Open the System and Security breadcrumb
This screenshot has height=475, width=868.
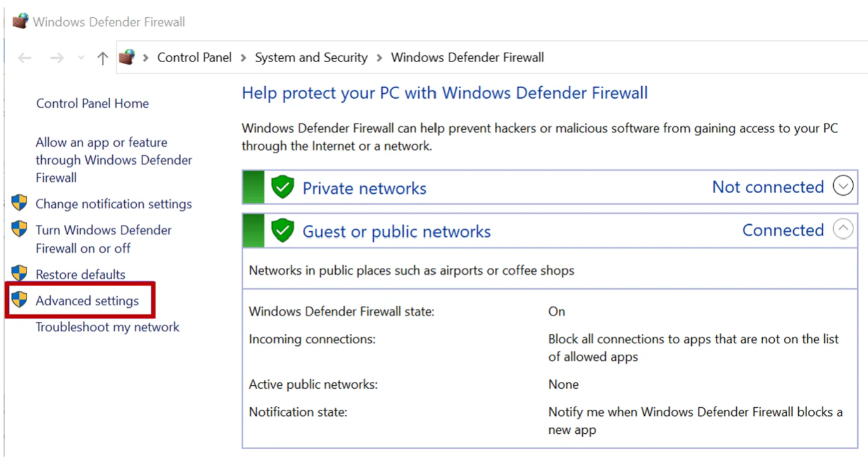pyautogui.click(x=311, y=58)
